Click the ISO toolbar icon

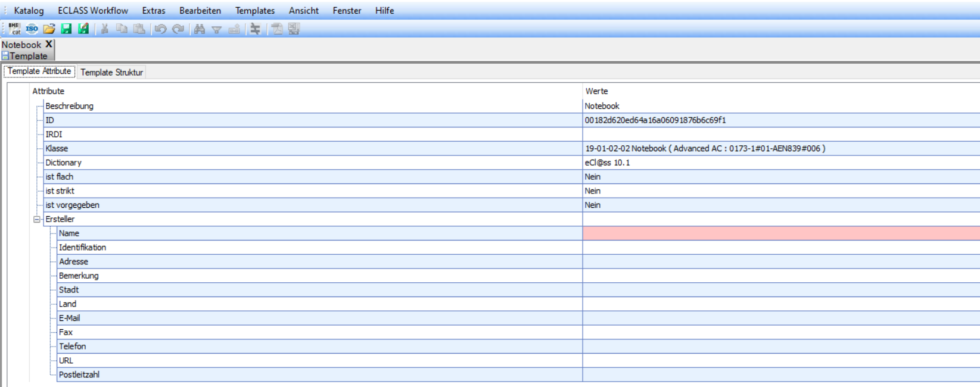tap(32, 29)
